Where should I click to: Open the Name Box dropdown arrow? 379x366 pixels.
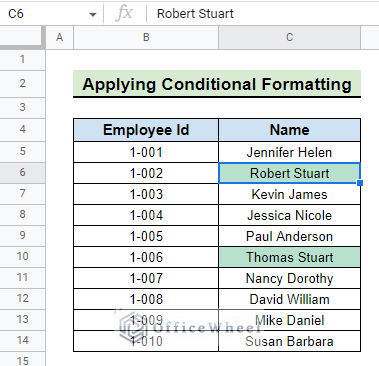coord(93,14)
